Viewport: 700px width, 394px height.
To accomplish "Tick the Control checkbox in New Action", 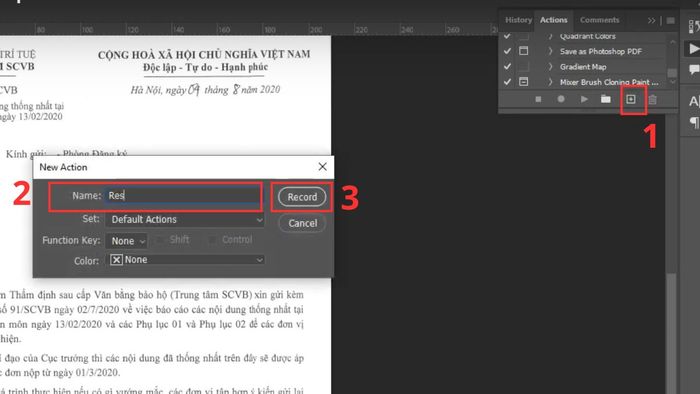I will pyautogui.click(x=212, y=240).
